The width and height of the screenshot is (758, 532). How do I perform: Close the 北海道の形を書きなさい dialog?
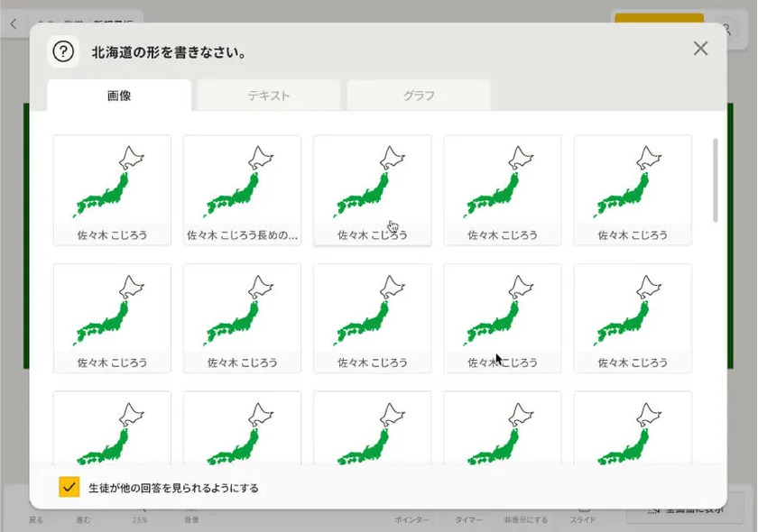click(700, 49)
